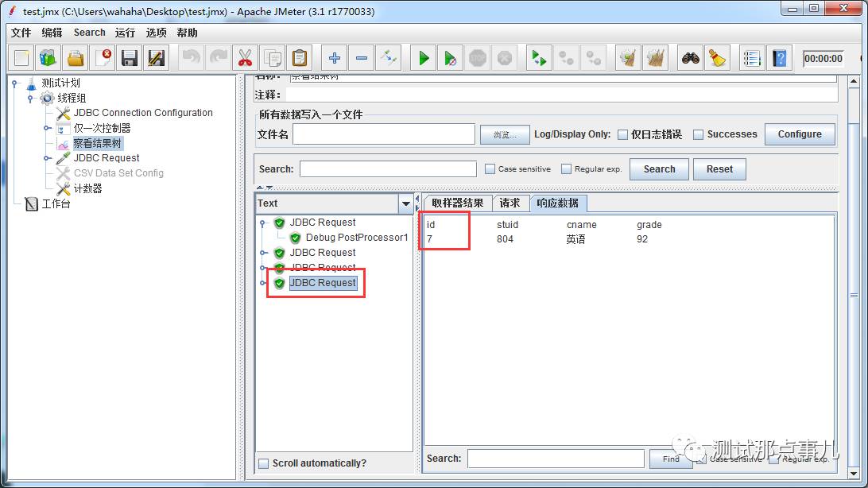This screenshot has width=868, height=488.
Task: Expand all nodes with the plus icon
Action: point(335,58)
